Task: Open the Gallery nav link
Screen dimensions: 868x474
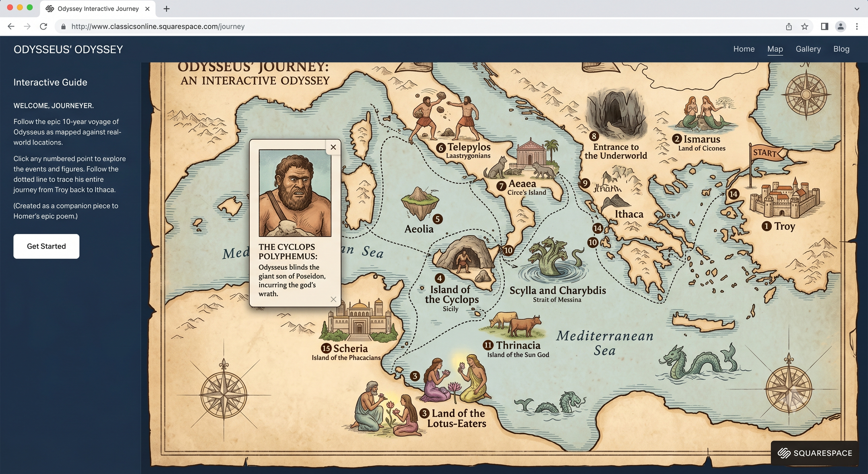Action: 808,49
